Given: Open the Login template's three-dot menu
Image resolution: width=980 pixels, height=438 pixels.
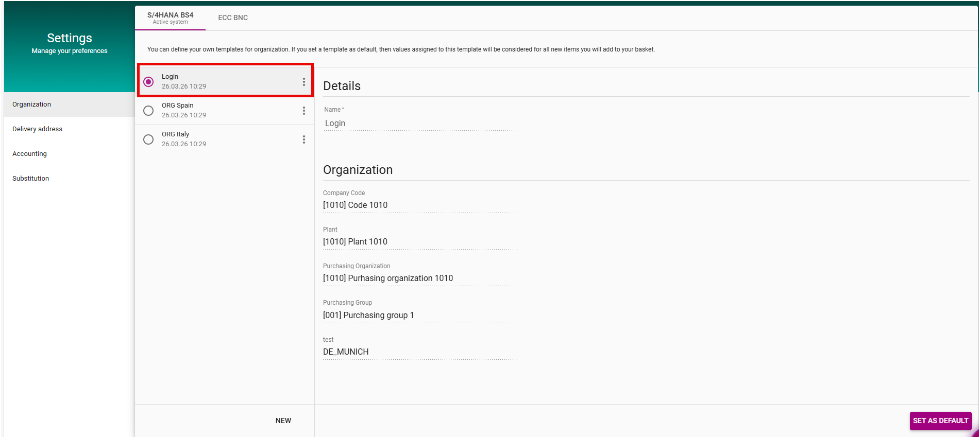Looking at the screenshot, I should click(x=303, y=82).
